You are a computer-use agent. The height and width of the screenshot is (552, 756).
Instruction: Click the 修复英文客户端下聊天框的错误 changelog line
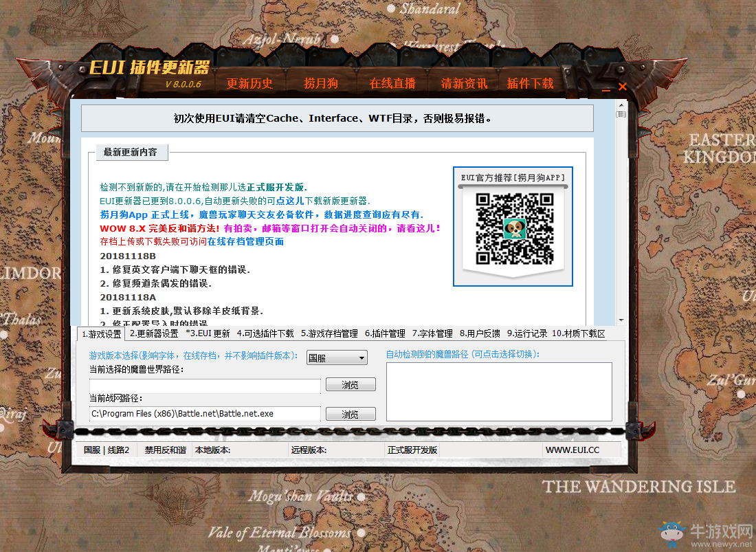pyautogui.click(x=175, y=269)
